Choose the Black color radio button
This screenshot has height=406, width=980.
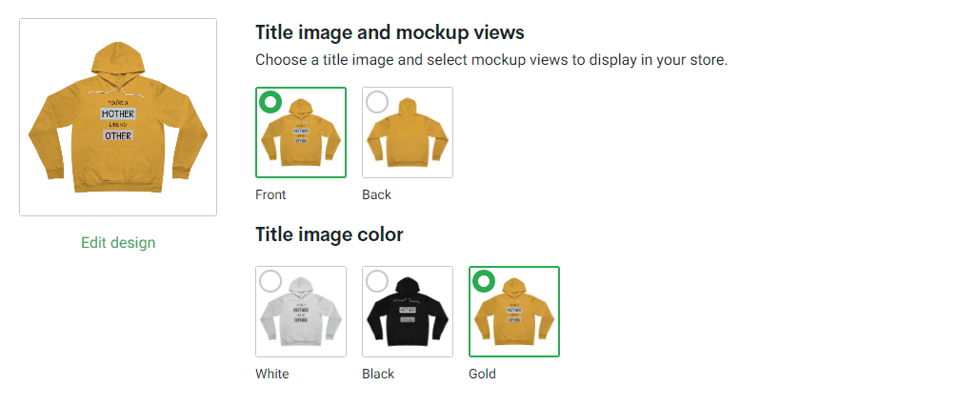(x=377, y=281)
